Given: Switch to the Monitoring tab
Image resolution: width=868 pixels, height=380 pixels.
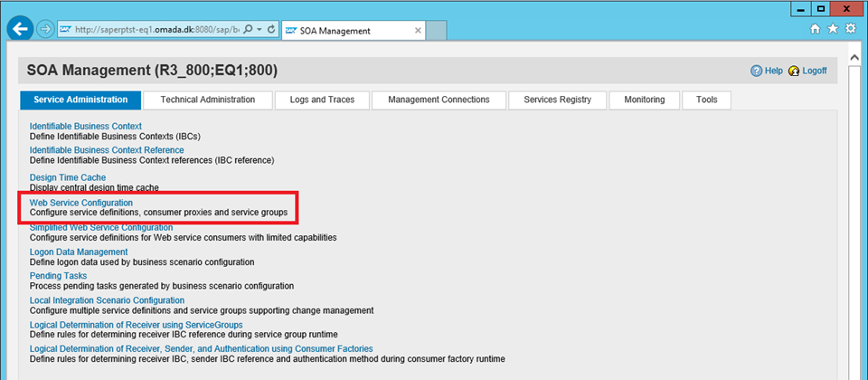Looking at the screenshot, I should [645, 100].
